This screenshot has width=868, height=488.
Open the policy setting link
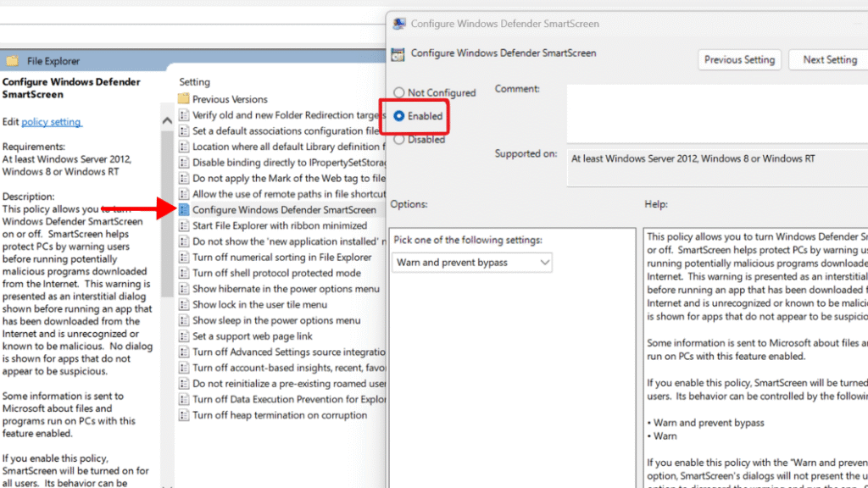[52, 122]
